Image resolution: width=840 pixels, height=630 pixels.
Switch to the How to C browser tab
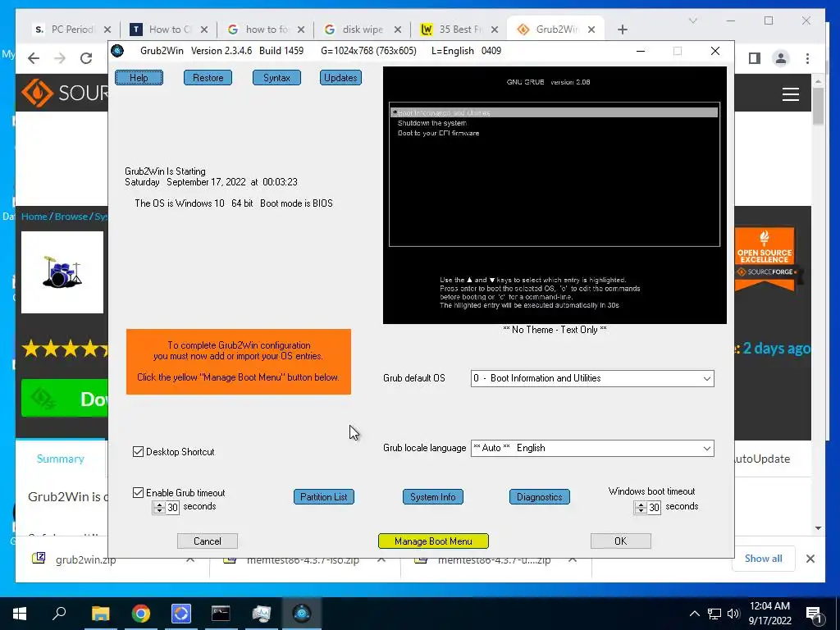pyautogui.click(x=168, y=30)
